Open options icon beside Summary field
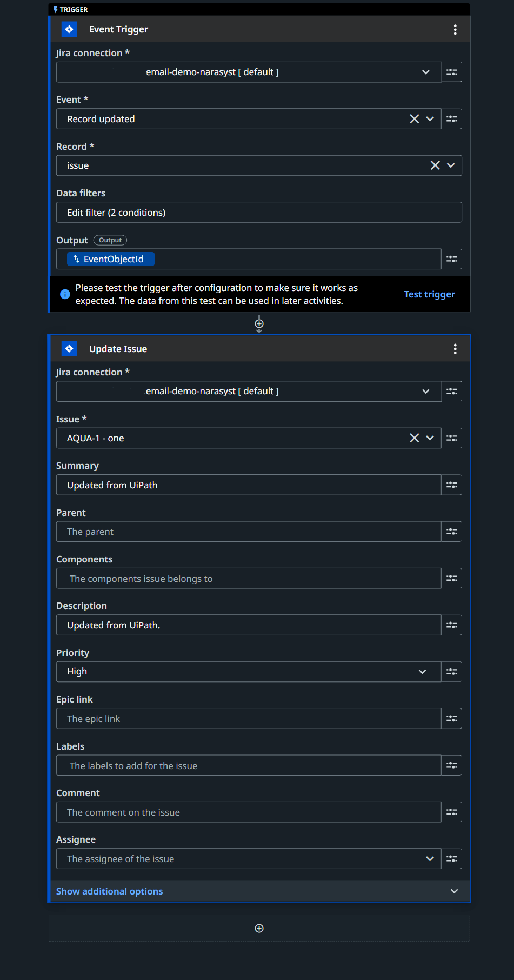Image resolution: width=514 pixels, height=980 pixels. point(452,485)
